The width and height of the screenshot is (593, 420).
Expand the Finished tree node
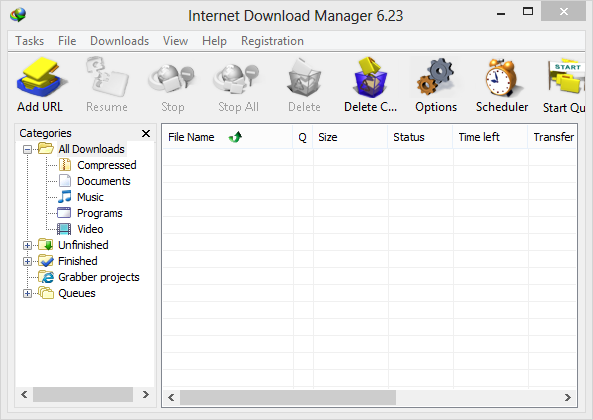tap(27, 261)
